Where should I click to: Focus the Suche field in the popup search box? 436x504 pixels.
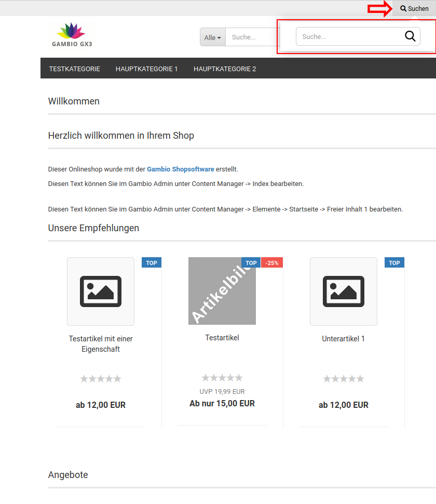click(348, 36)
